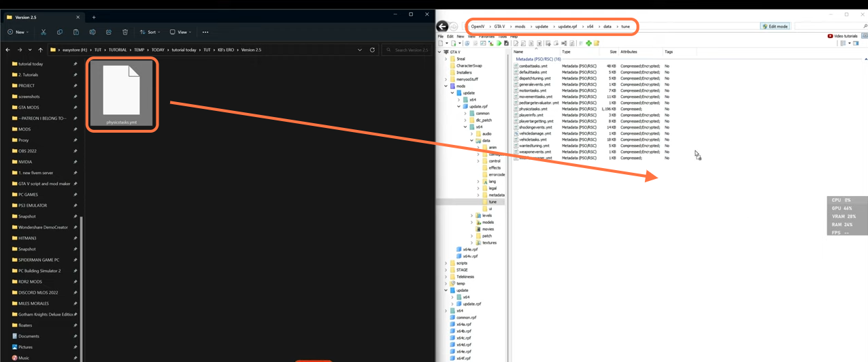Viewport: 868px width, 362px height.
Task: Open GTA MODS folder in Explorer sidebar
Action: 29,108
